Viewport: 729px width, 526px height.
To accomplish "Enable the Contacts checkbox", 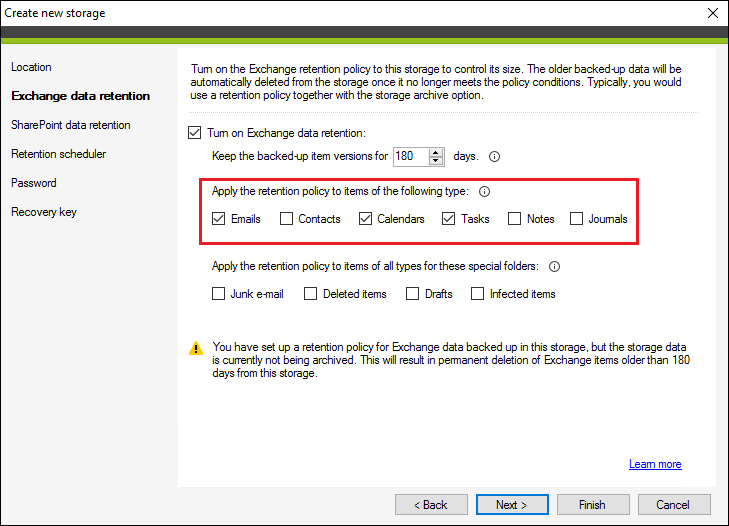I will click(286, 219).
